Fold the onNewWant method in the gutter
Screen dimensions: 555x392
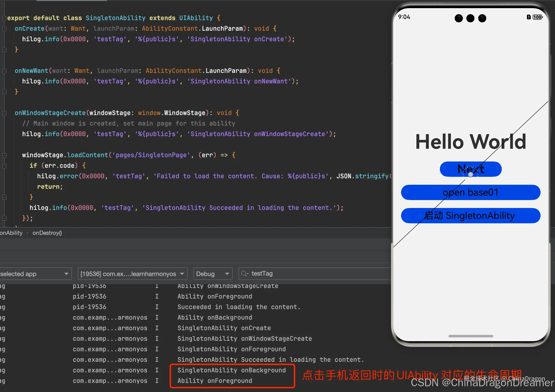pos(4,71)
